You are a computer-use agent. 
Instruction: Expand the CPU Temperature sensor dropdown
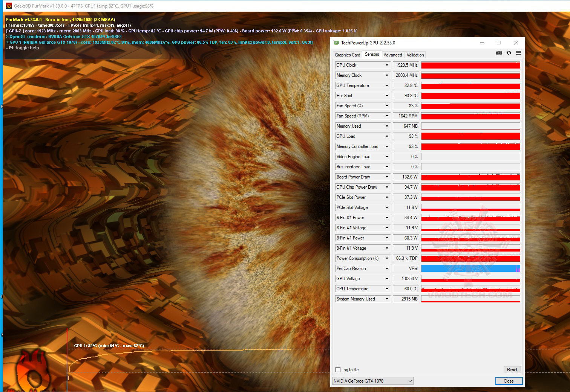[387, 289]
